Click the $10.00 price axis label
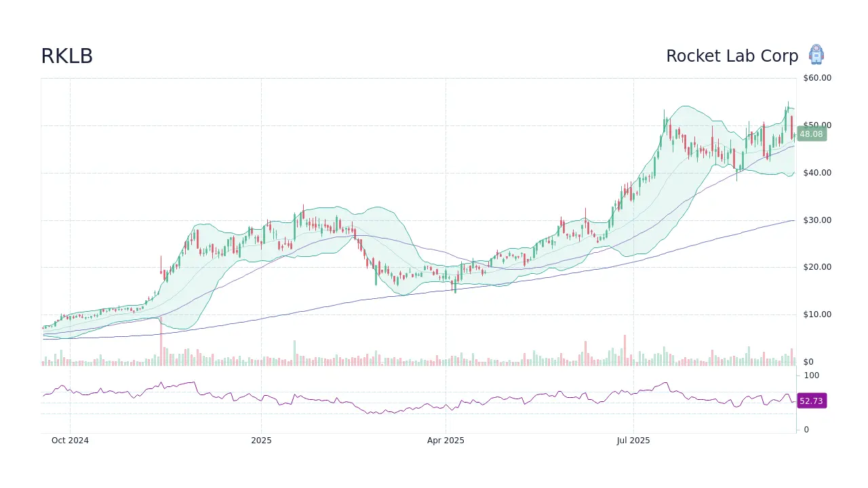The width and height of the screenshot is (868, 488). (817, 314)
